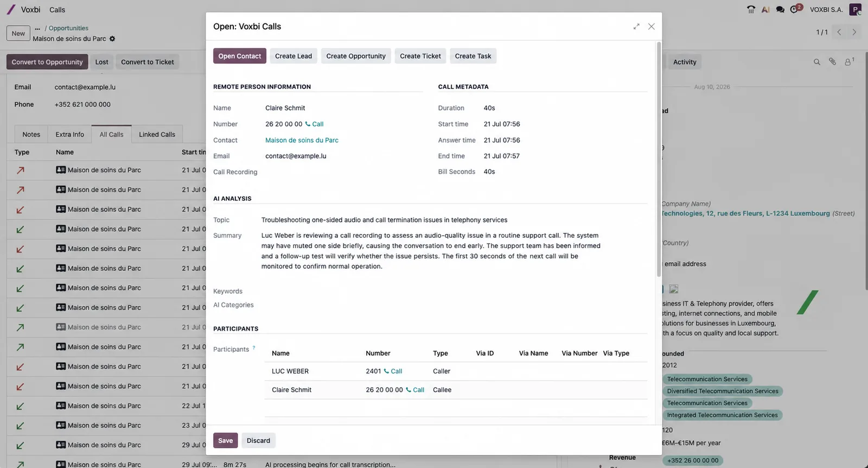Click the first outgoing call arrow icon

tap(20, 170)
